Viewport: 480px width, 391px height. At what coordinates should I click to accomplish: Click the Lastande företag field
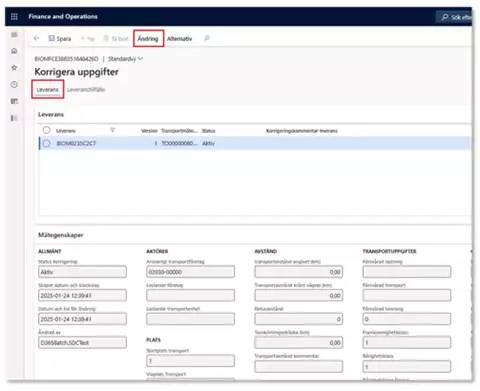(x=190, y=295)
